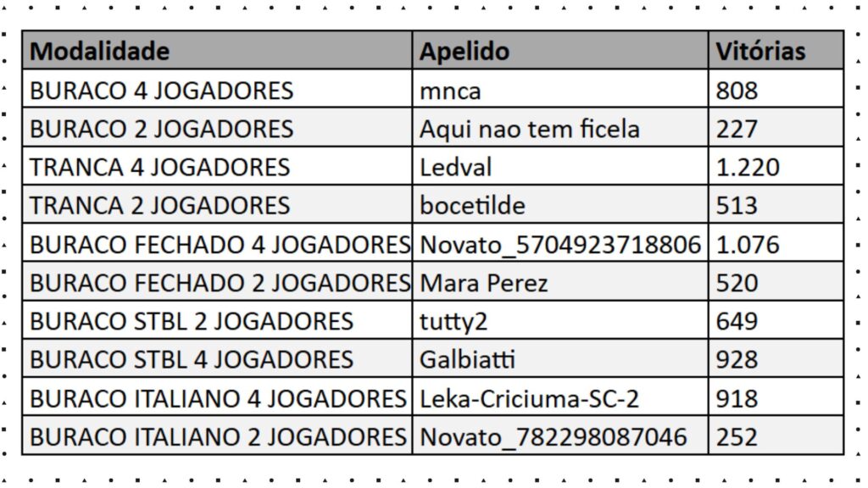Click the 808 victories cell
868x488 pixels.
click(x=737, y=90)
